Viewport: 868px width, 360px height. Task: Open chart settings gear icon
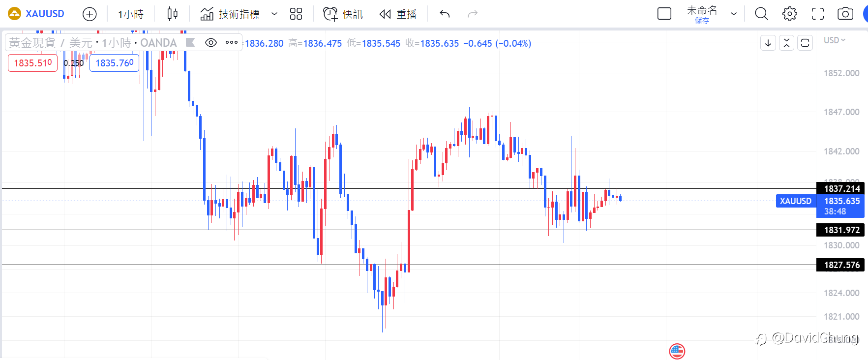[790, 14]
